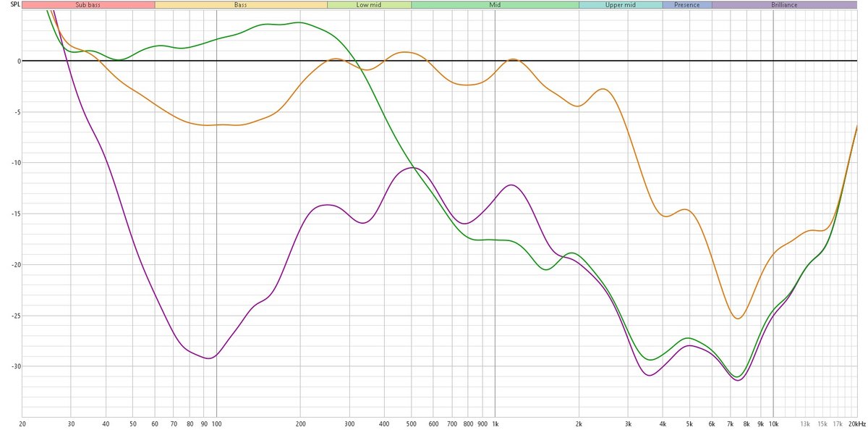868x430 pixels.
Task: Click the Upper mid band label
Action: pyautogui.click(x=621, y=4)
